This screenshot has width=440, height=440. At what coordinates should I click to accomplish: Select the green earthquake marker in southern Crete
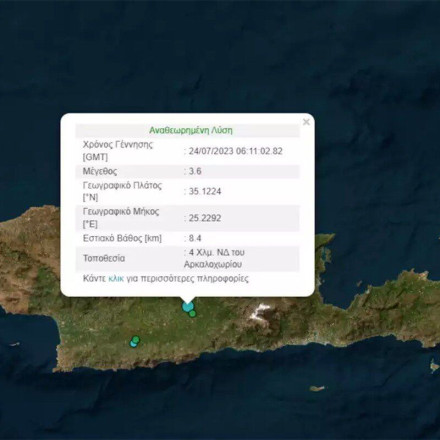pyautogui.click(x=136, y=340)
